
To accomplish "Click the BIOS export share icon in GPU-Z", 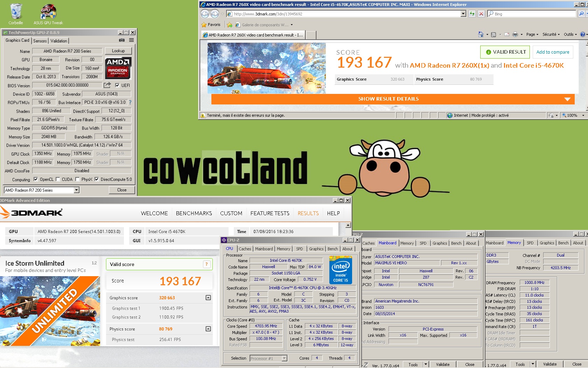I will 107,85.
